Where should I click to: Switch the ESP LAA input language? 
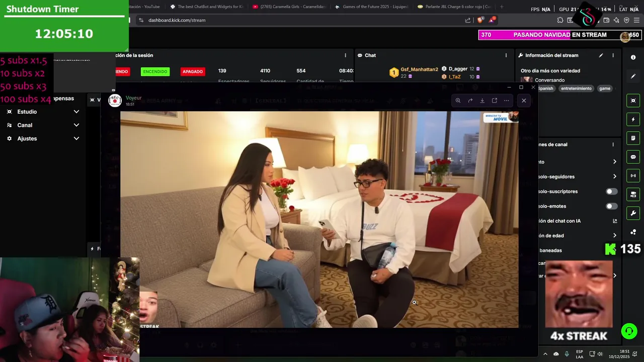pyautogui.click(x=580, y=354)
